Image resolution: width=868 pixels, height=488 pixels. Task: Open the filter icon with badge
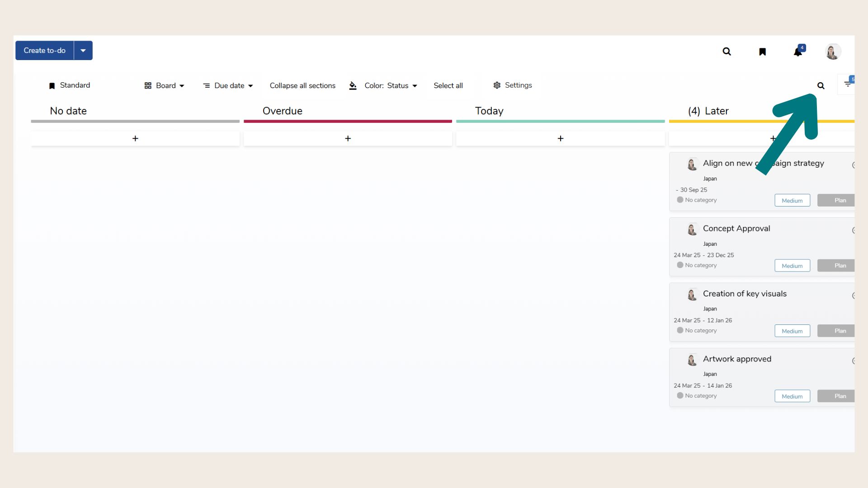[848, 84]
